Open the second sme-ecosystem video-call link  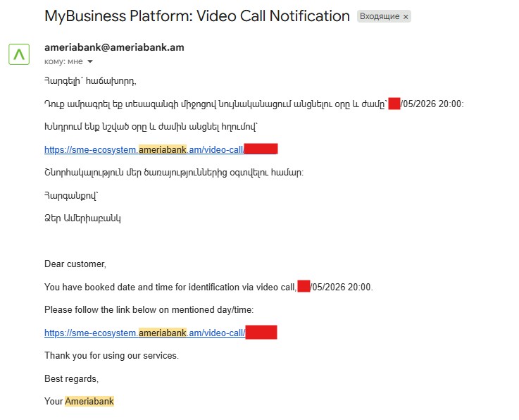pos(161,333)
